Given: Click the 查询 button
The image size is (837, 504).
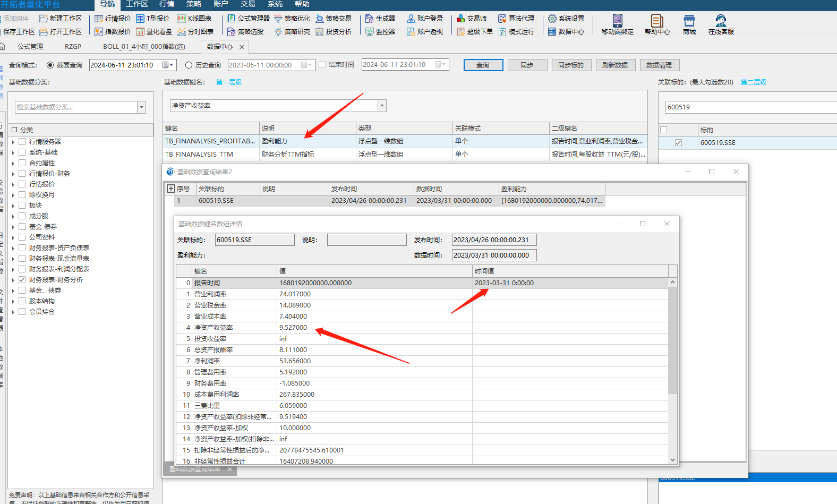Looking at the screenshot, I should (x=483, y=65).
